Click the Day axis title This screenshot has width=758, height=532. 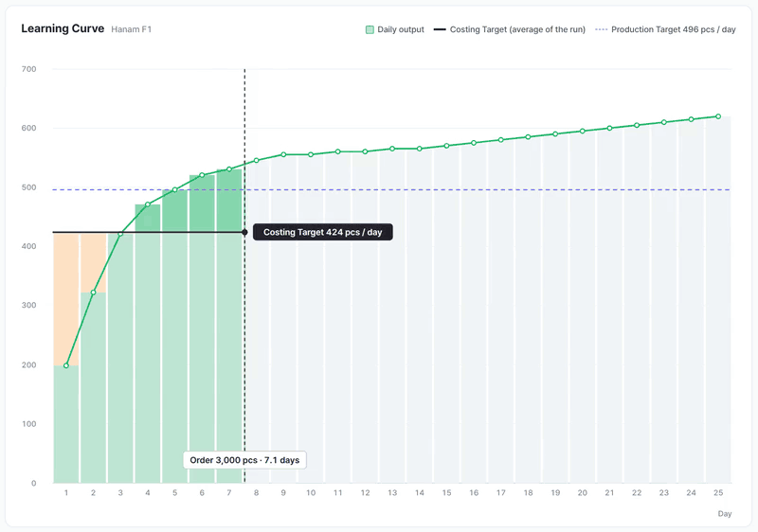[725, 514]
